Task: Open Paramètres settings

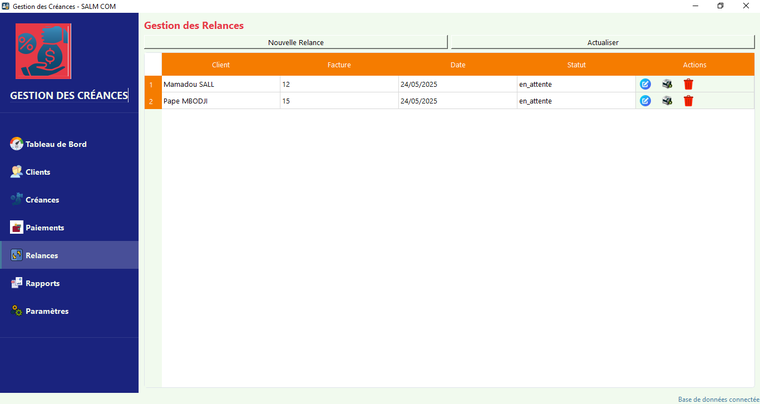Action: 46,311
